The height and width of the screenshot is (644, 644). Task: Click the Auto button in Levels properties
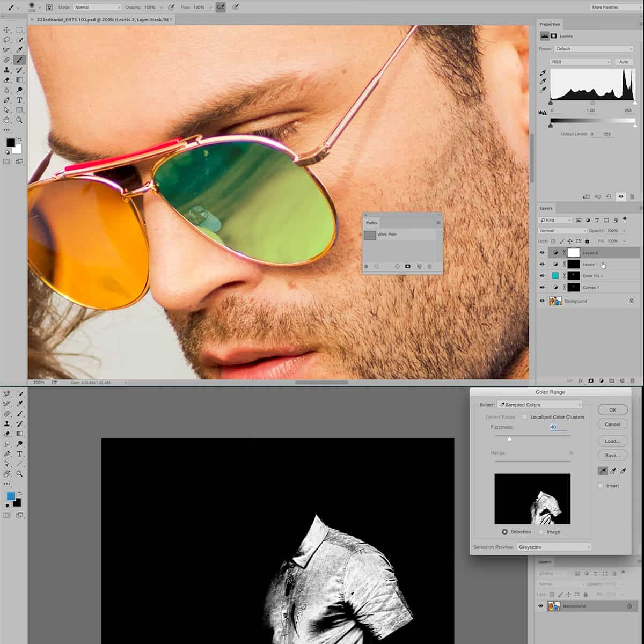pyautogui.click(x=624, y=62)
